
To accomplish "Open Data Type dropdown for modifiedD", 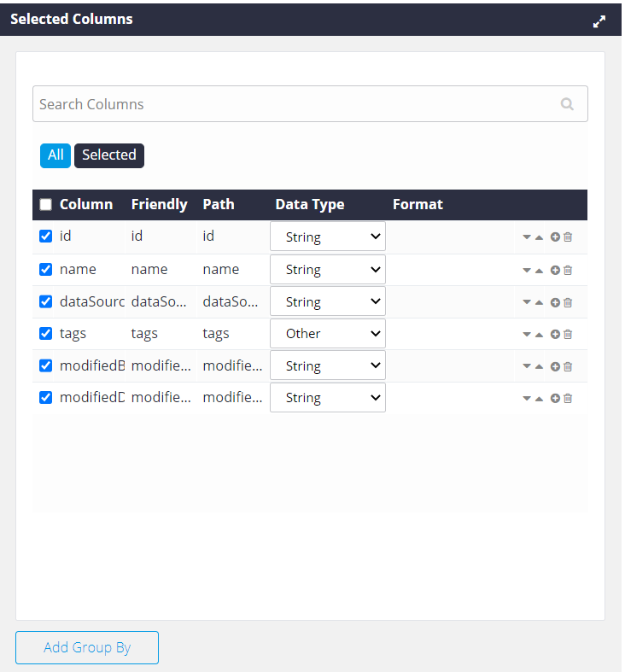I will (x=328, y=398).
